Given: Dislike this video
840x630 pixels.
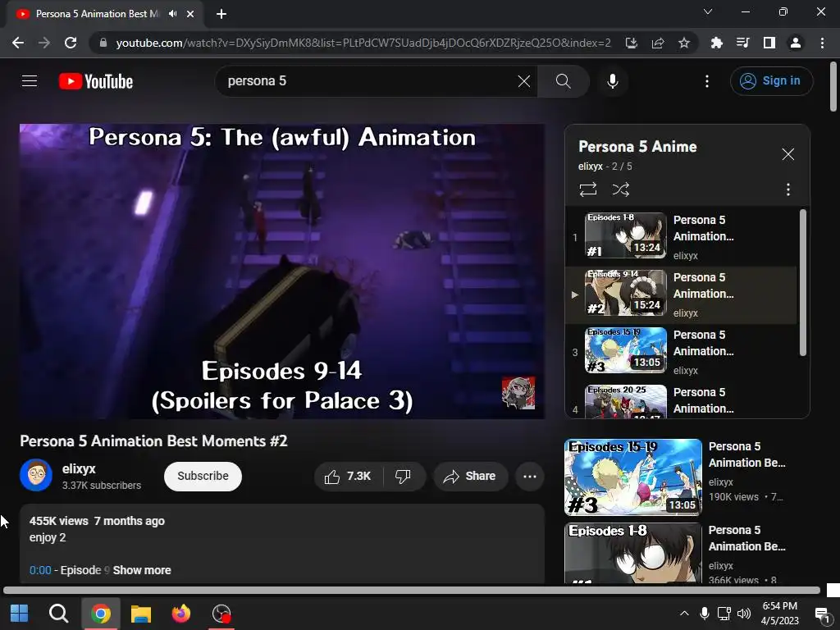Looking at the screenshot, I should (x=404, y=477).
